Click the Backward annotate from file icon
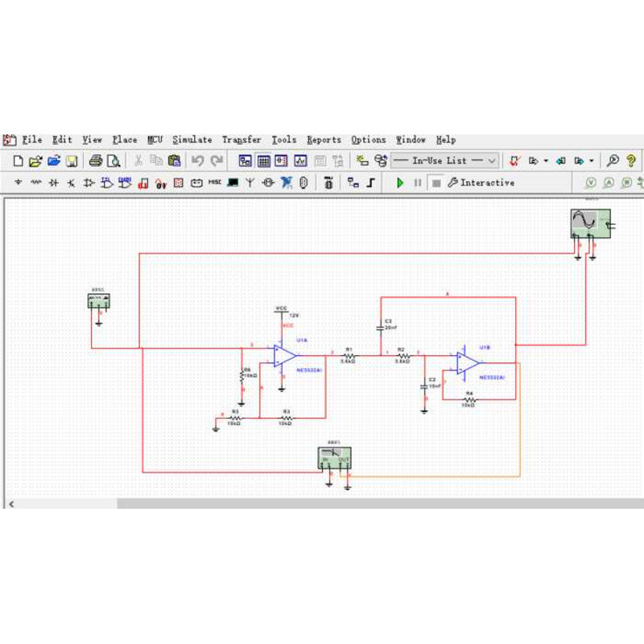Screen dimensions: 644x644 point(560,160)
